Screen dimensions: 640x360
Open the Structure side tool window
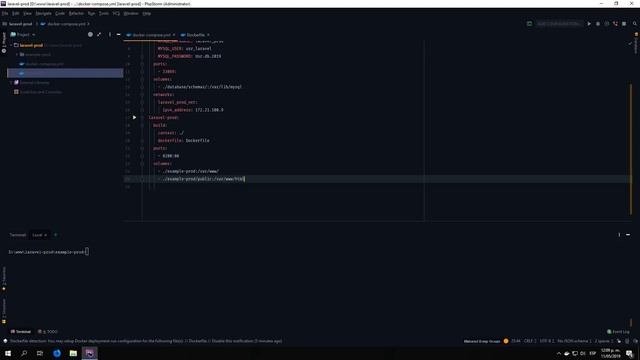point(4,311)
